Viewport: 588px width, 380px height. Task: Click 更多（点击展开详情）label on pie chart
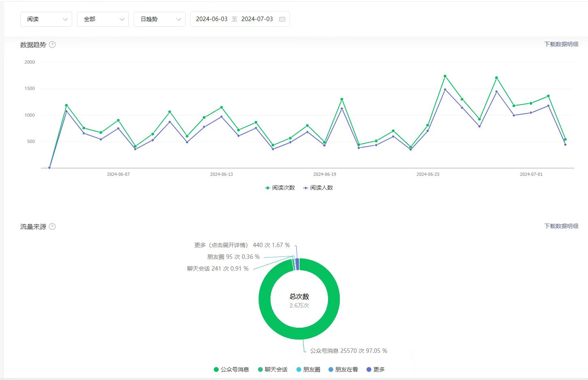click(x=221, y=245)
